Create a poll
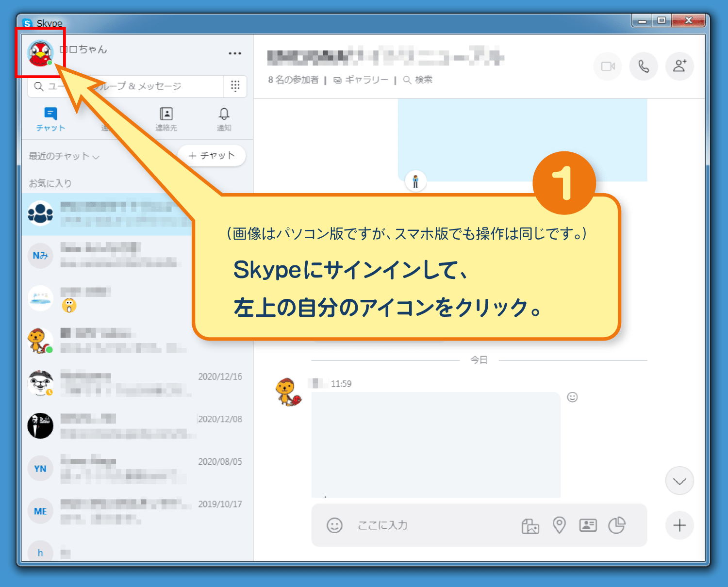 click(x=617, y=525)
